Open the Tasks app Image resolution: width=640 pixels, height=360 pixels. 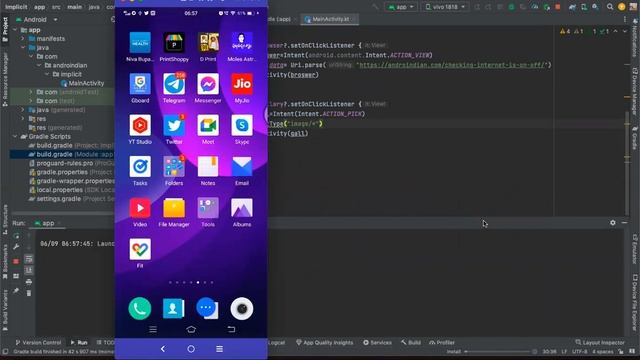(x=140, y=167)
